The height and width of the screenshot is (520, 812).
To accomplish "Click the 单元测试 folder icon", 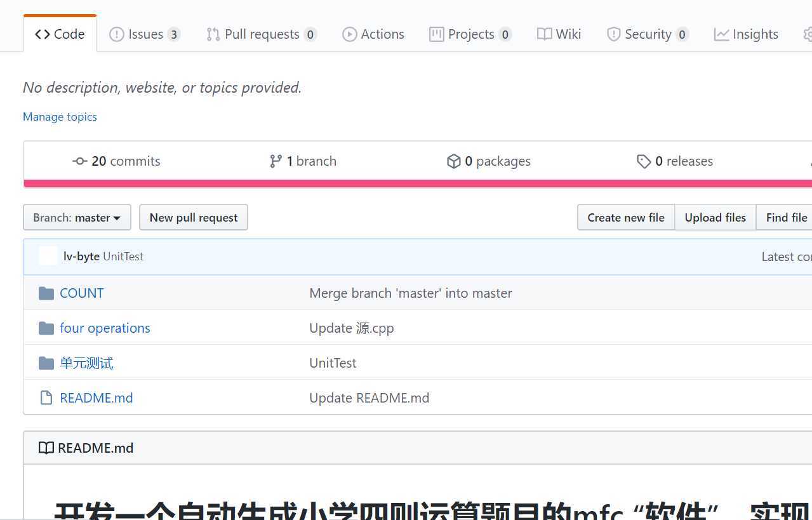I will 46,363.
